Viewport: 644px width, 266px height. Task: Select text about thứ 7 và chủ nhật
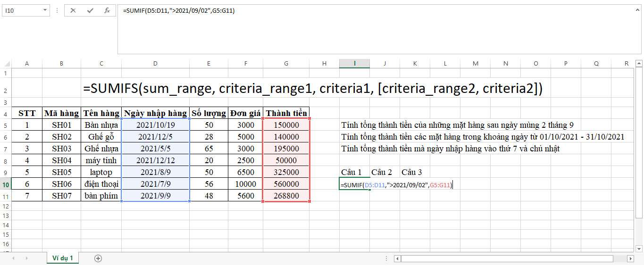point(451,149)
